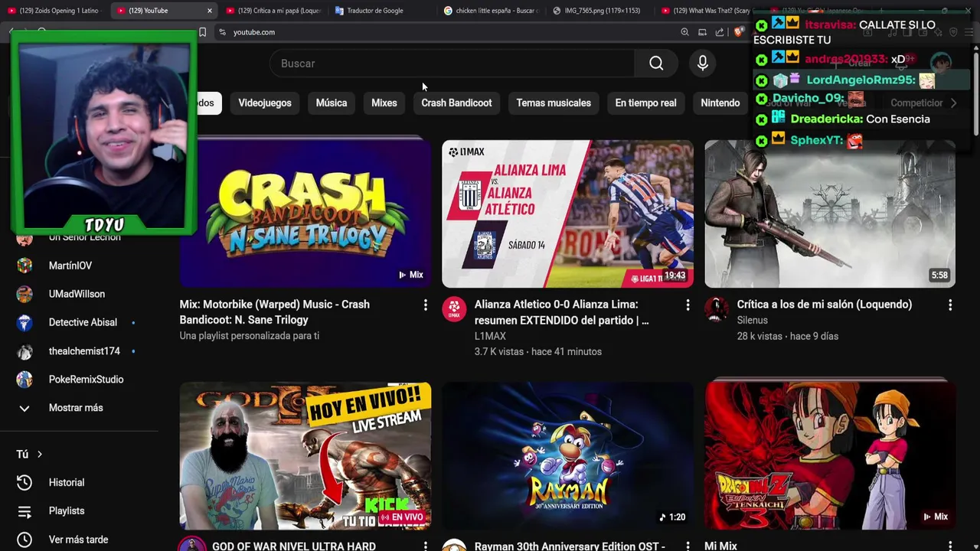Click the YouTube search magnifier button
980x551 pixels.
coord(656,64)
